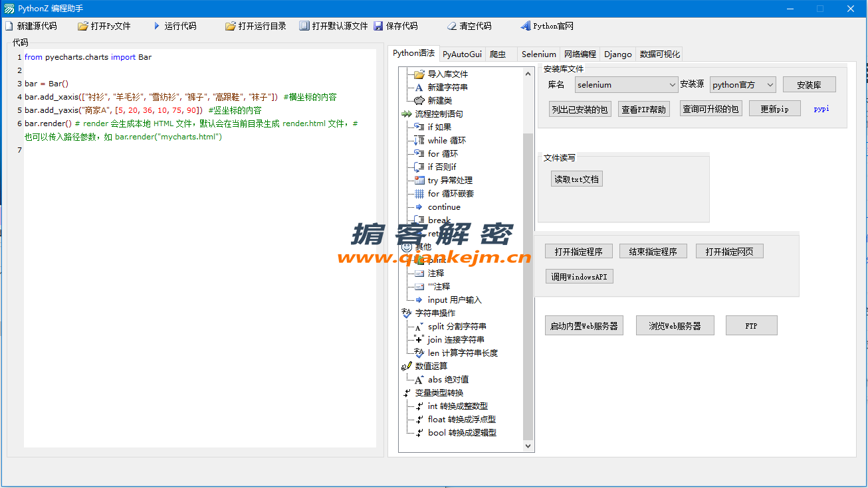Click the 更新pip button
Image resolution: width=868 pixels, height=488 pixels.
coord(774,109)
